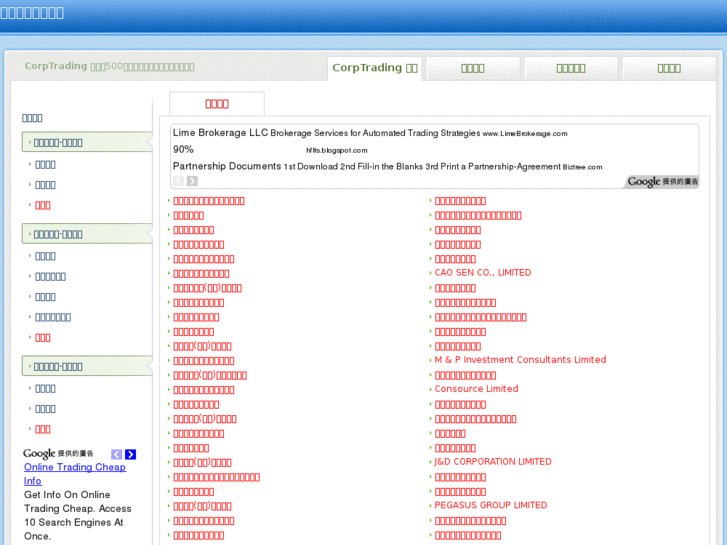Expand third green sidebar section header
The height and width of the screenshot is (545, 727).
click(x=86, y=366)
